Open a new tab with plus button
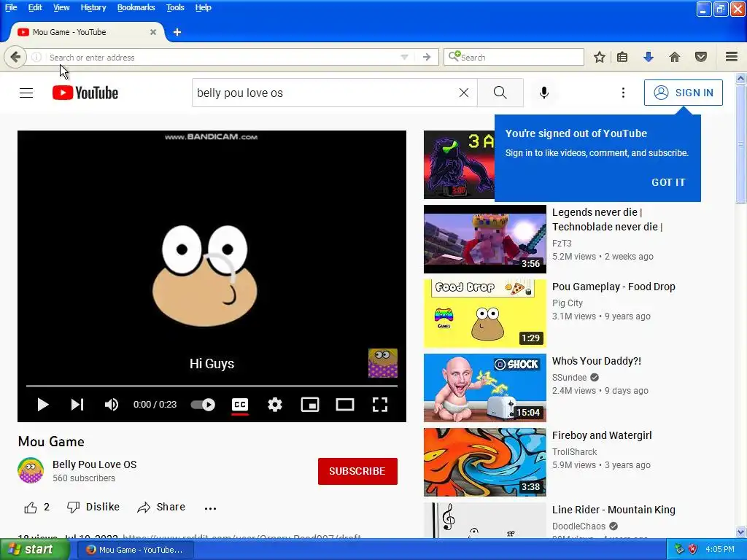Screen dimensions: 747x560 point(177,32)
